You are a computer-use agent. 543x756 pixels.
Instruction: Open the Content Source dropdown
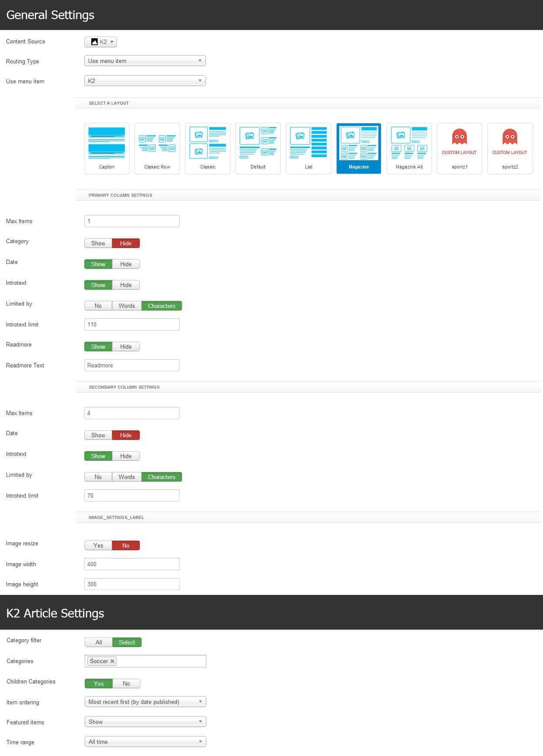click(100, 42)
